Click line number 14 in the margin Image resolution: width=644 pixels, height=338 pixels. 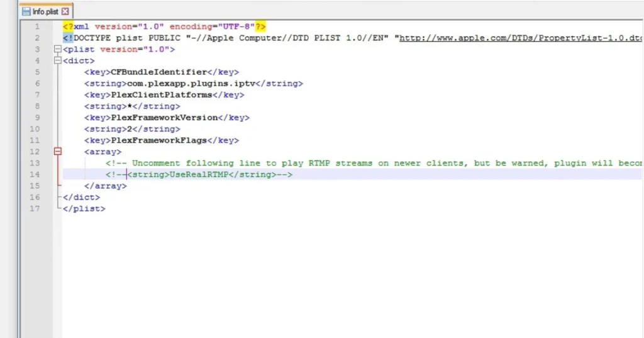[35, 174]
